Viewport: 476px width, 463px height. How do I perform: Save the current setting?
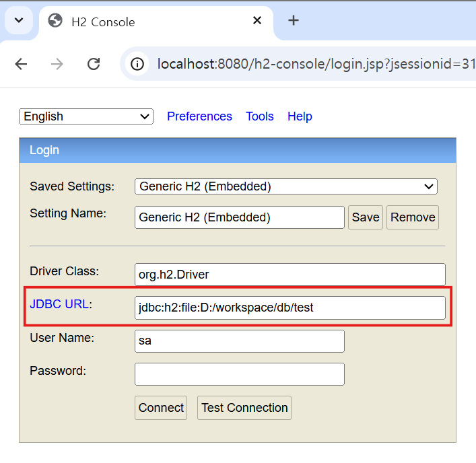pos(366,217)
